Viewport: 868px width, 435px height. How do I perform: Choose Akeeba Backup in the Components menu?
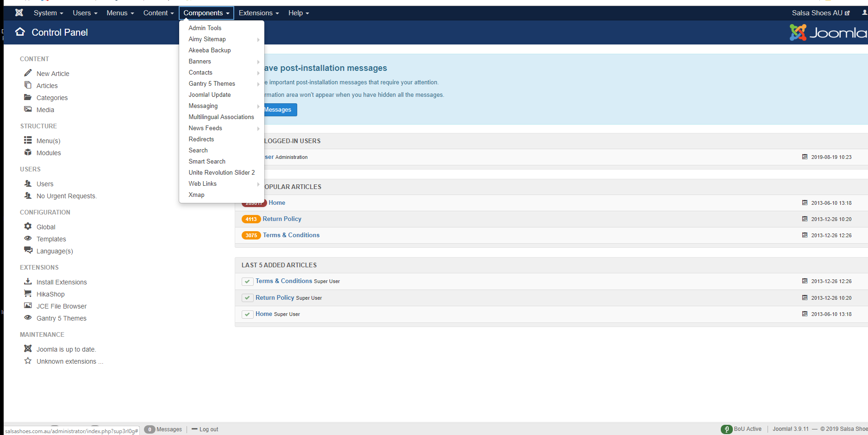[x=210, y=50]
